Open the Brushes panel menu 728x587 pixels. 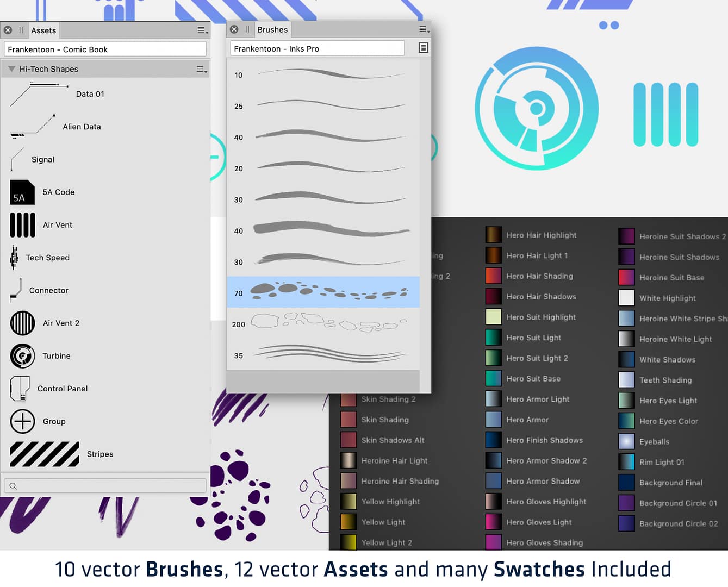pyautogui.click(x=422, y=30)
